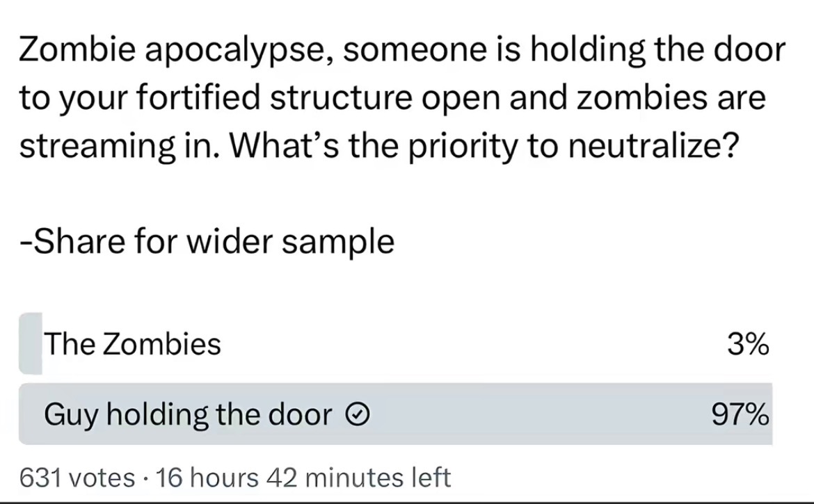This screenshot has width=814, height=504.
Task: Click the checkmark icon beside Guy holding the door
Action: [x=358, y=414]
